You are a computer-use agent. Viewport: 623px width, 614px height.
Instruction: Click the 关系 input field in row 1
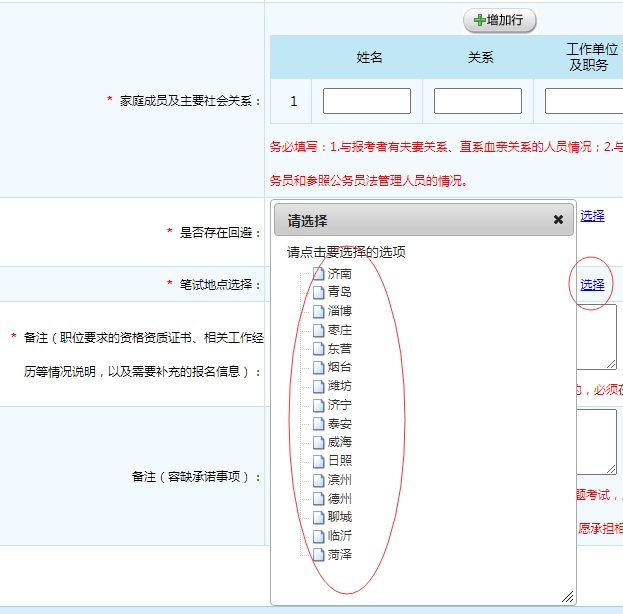point(477,101)
